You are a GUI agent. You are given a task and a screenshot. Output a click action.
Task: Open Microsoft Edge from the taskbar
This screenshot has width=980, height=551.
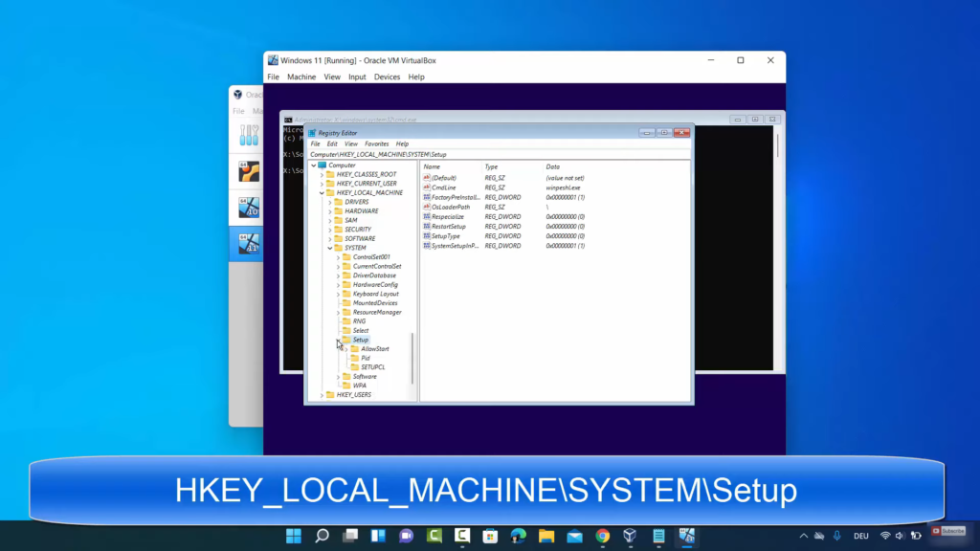coord(518,536)
